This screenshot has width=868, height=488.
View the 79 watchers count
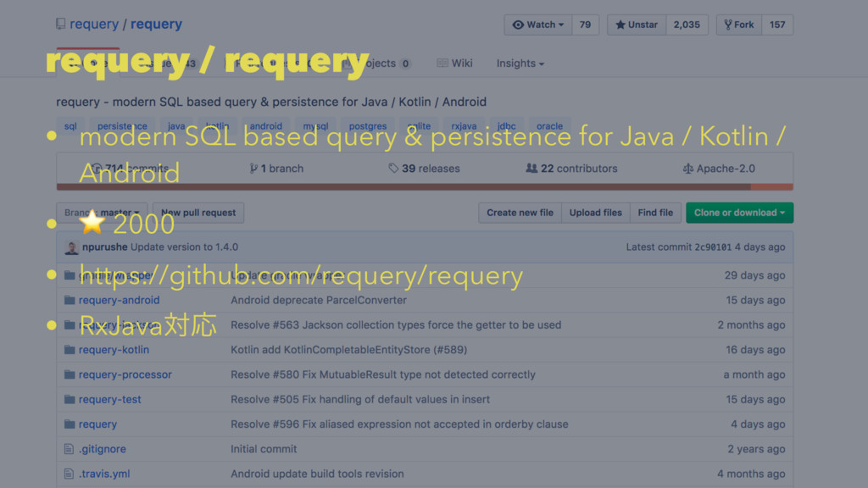tap(585, 25)
